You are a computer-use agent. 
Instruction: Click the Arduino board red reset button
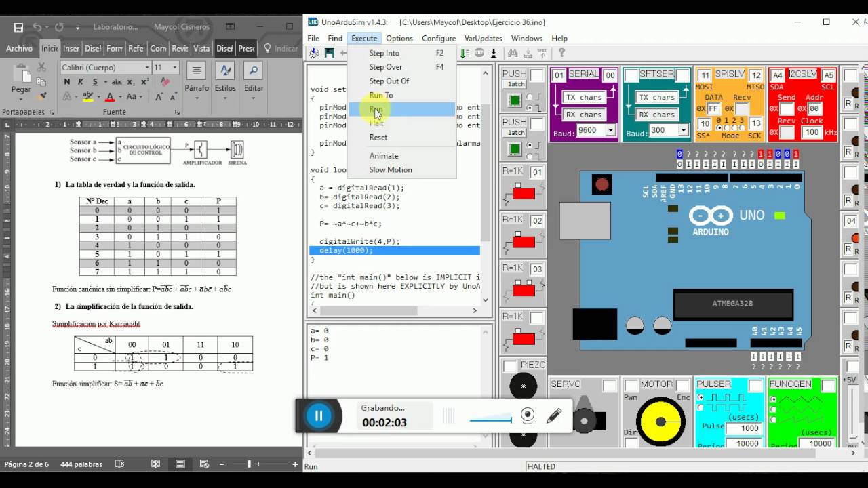(x=601, y=184)
